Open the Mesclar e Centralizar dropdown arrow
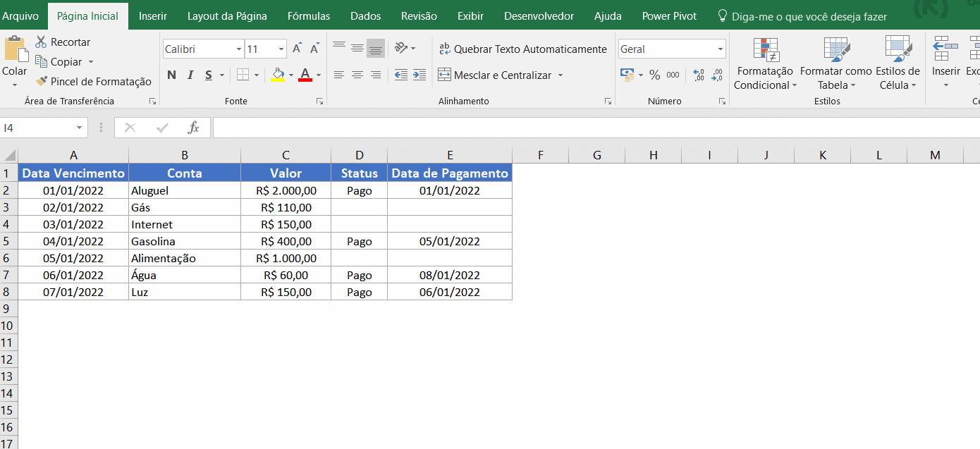The width and height of the screenshot is (980, 449). [x=561, y=75]
